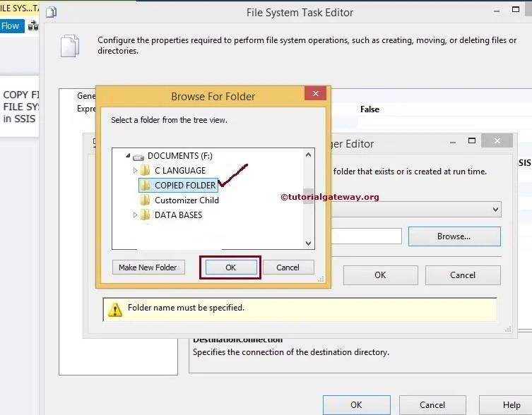The image size is (532, 415).
Task: Click the DOCUMENTS (F:) drive icon
Action: tap(138, 157)
